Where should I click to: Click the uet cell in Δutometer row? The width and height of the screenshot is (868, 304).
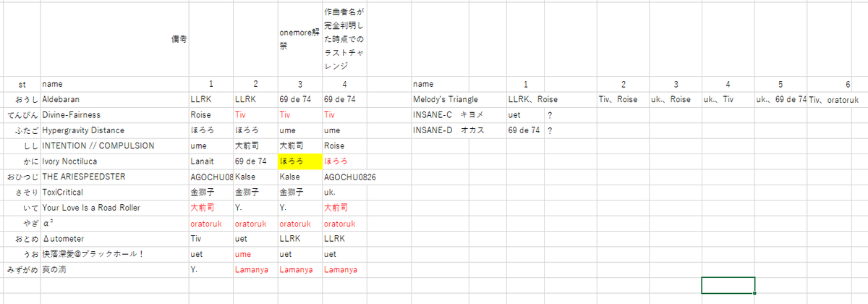tap(255, 239)
